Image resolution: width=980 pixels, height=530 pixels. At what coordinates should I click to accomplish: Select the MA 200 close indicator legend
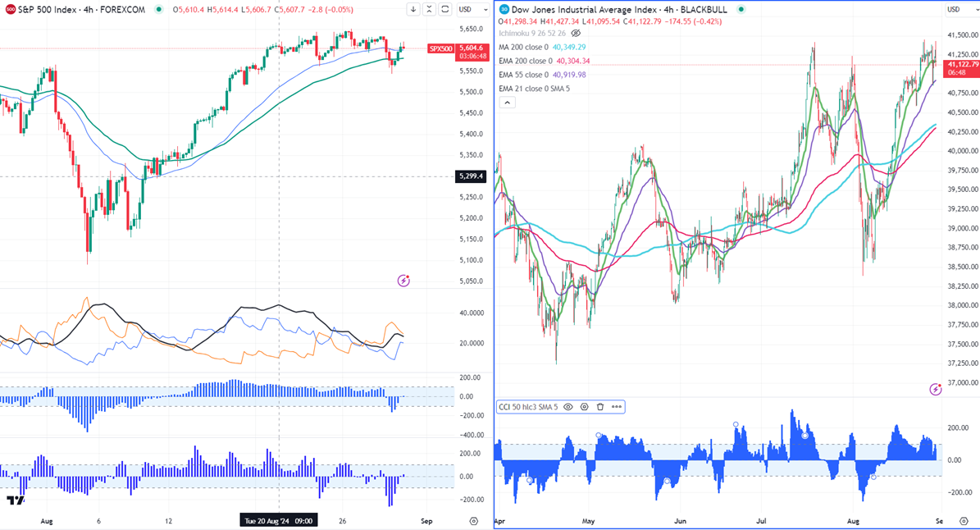523,47
